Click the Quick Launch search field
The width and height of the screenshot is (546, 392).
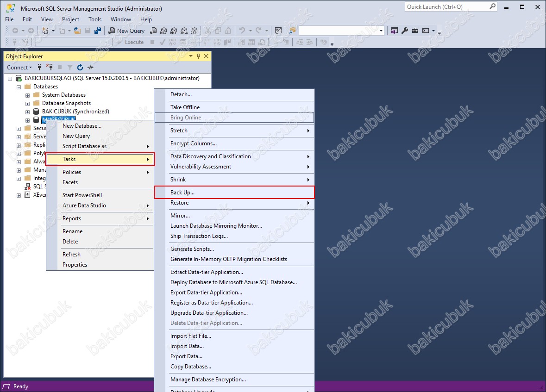pos(451,6)
